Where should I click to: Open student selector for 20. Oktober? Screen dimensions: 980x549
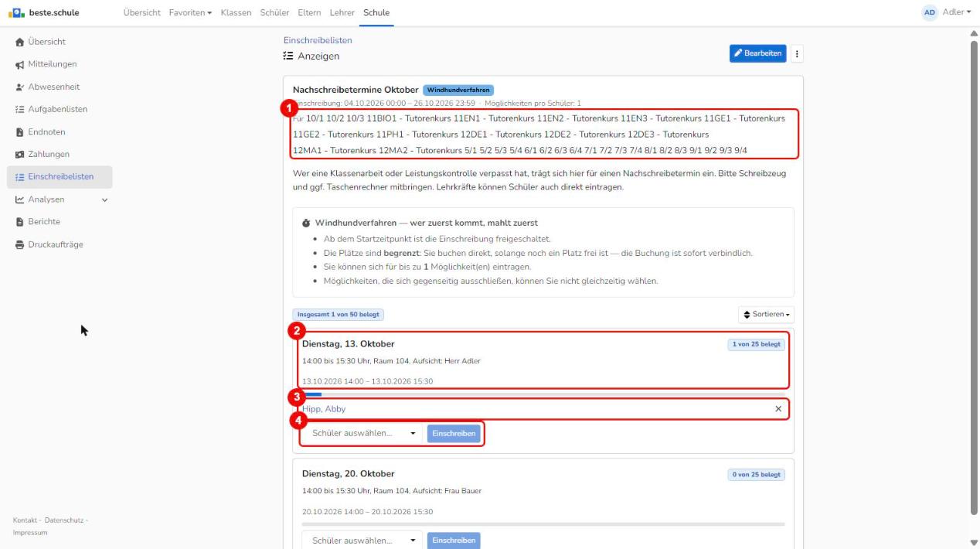pyautogui.click(x=362, y=541)
